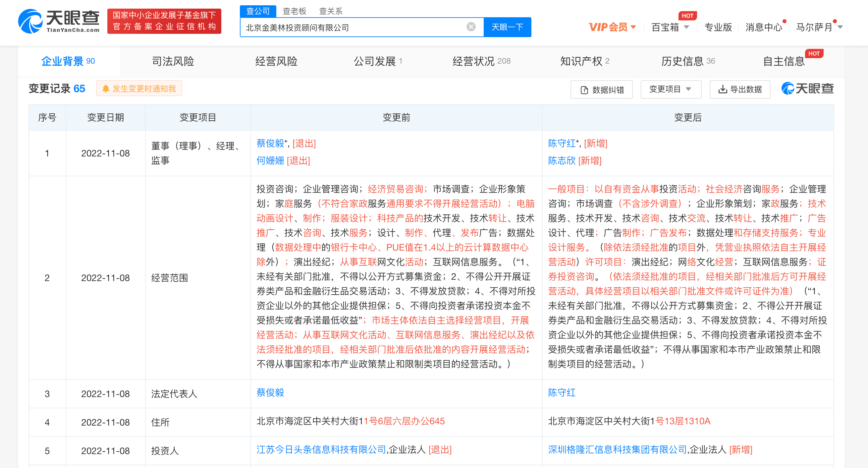
Task: Open the 江苏今日头条信息科技有限公司 link
Action: (321, 449)
